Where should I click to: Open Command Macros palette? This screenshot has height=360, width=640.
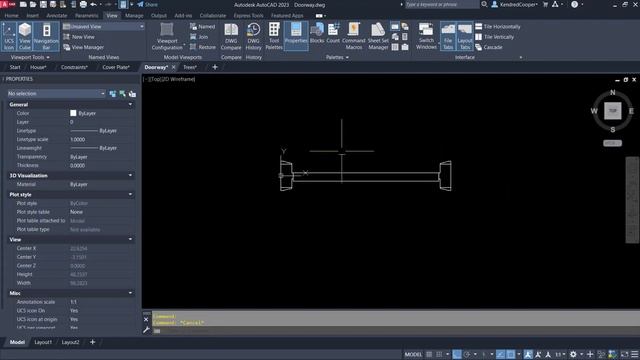353,36
